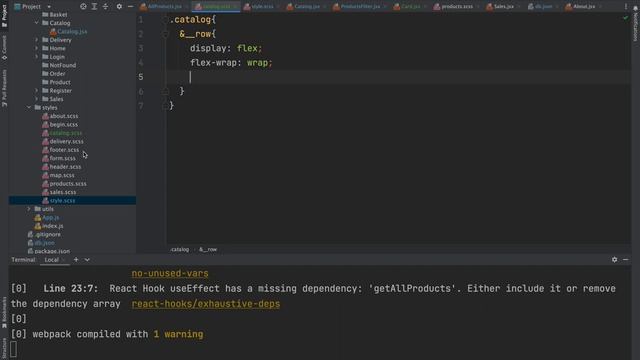Viewport: 640px width, 360px height.
Task: Switch to the Card.jsx editor tab
Action: coord(410,7)
